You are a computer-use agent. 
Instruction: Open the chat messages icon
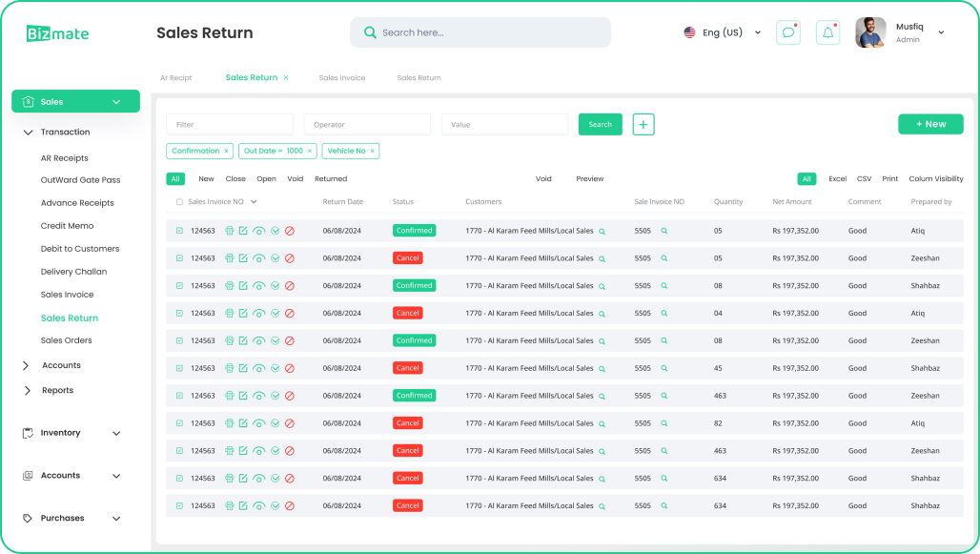pos(787,32)
